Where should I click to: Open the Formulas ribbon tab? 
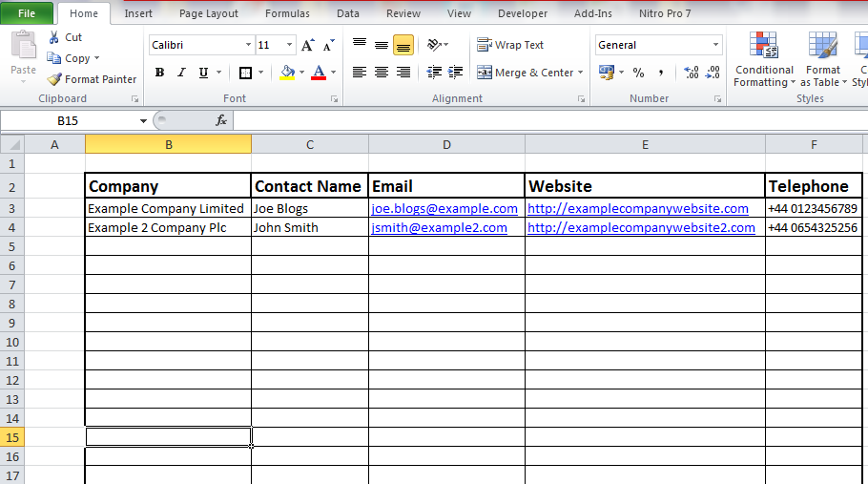(x=287, y=13)
